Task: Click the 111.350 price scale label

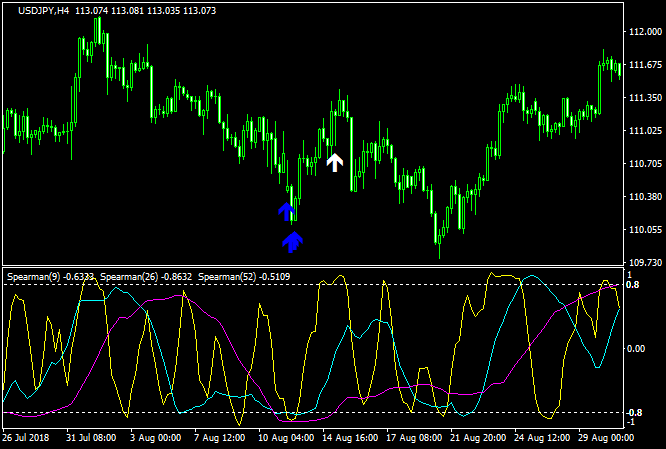Action: point(646,98)
